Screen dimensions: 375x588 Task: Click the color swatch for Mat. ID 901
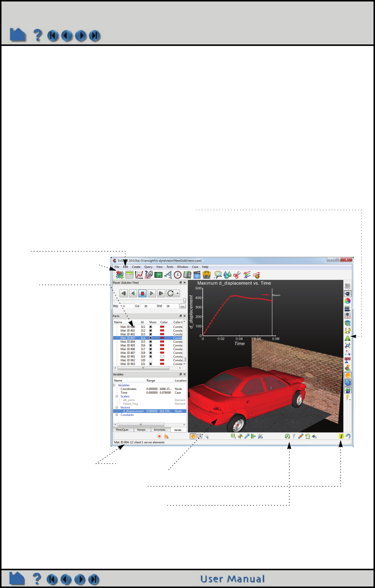[x=162, y=356]
